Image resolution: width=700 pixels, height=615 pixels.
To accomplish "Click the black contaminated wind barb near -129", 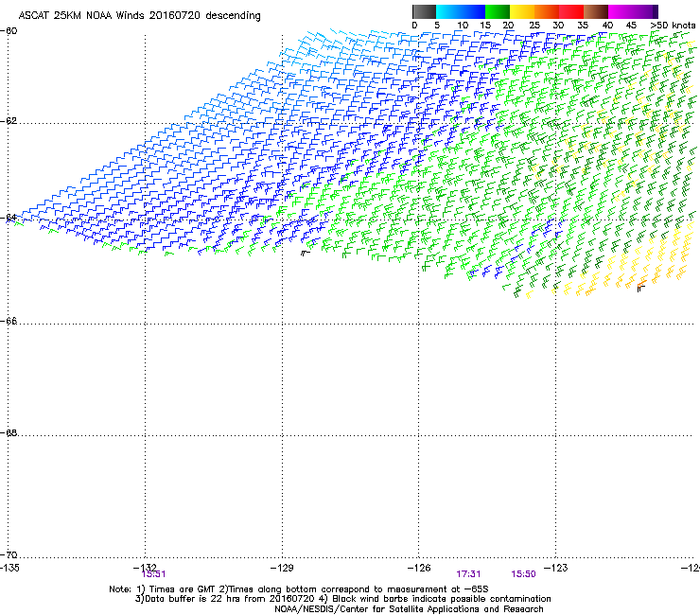I will click(305, 254).
